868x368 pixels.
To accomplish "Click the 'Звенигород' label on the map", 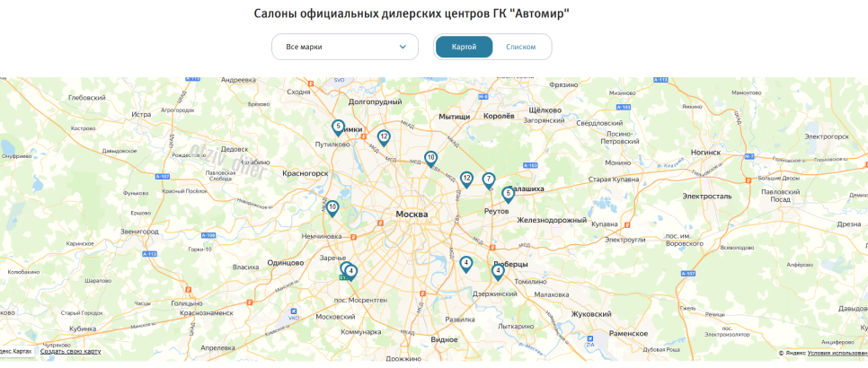I will 140,232.
